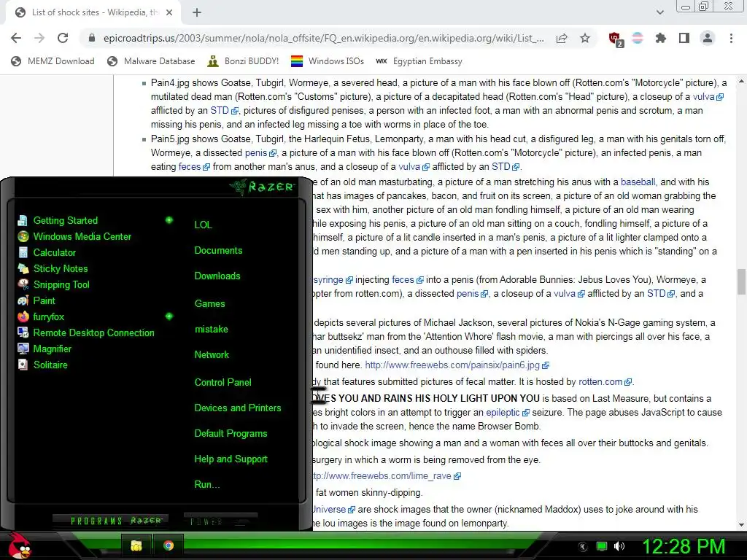Click the scrollbar up arrow

[741, 82]
